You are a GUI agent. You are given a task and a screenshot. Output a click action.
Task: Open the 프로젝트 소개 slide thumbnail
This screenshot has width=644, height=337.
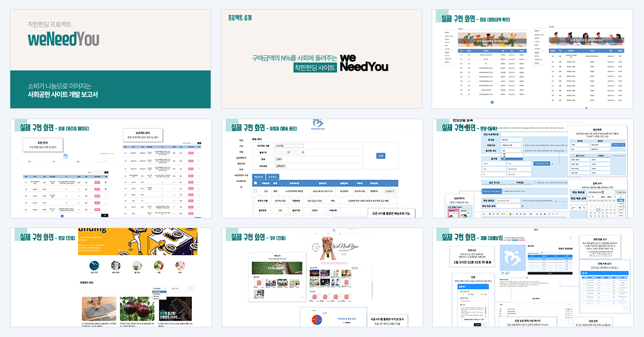pyautogui.click(x=321, y=59)
